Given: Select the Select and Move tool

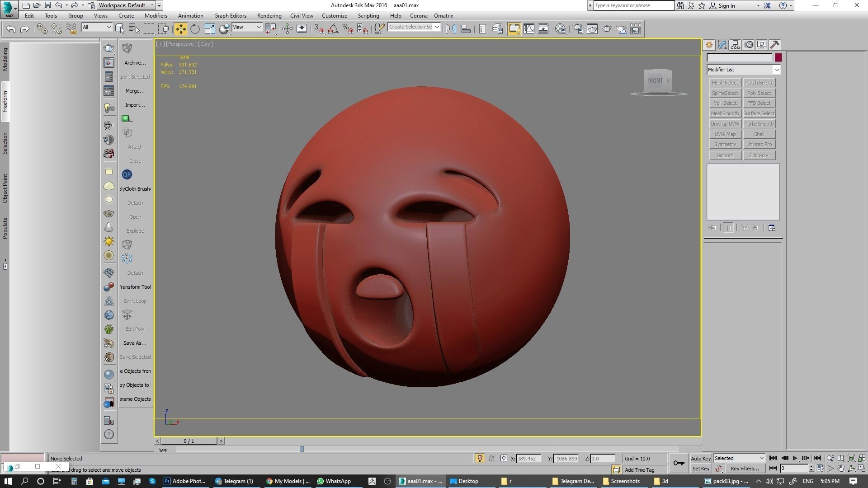Looking at the screenshot, I should tap(180, 29).
